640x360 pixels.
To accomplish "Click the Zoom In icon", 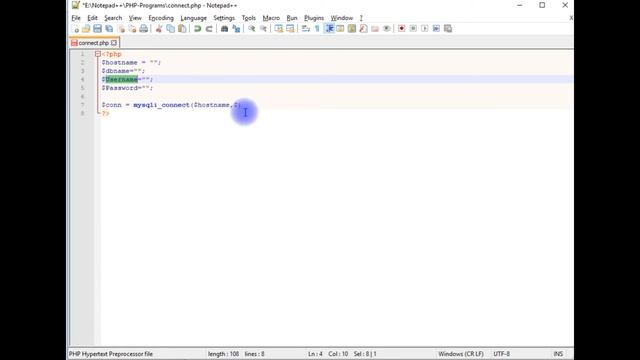I will click(252, 29).
